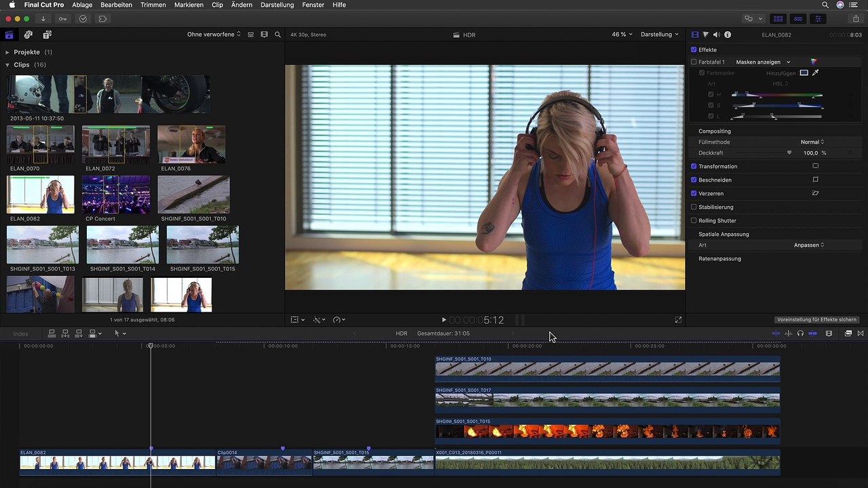
Task: Click the Verzerren distort control icon
Action: tap(815, 193)
